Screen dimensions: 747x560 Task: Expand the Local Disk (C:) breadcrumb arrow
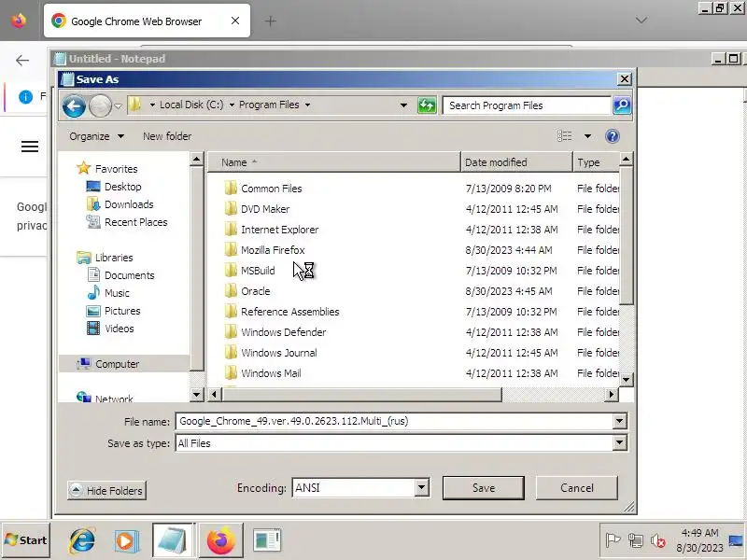pyautogui.click(x=232, y=105)
